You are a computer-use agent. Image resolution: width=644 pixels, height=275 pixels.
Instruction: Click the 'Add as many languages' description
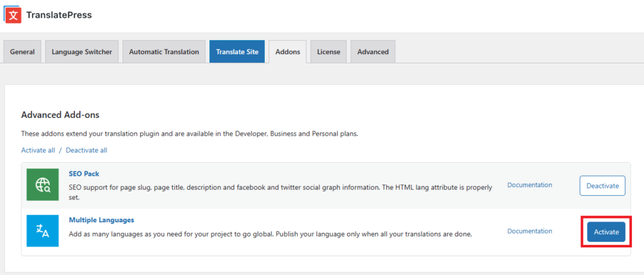point(270,234)
